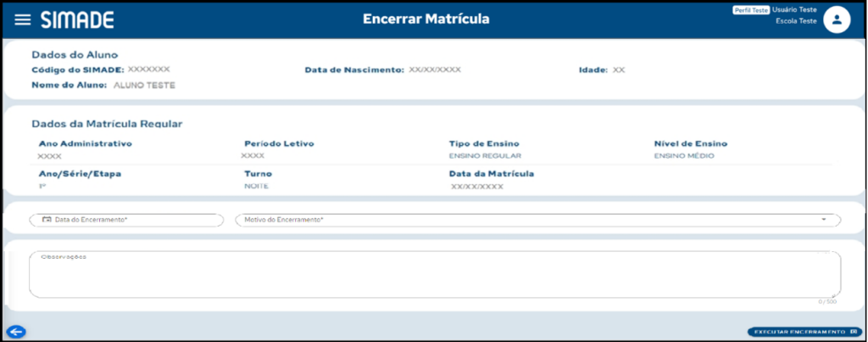Image resolution: width=868 pixels, height=342 pixels.
Task: Click the Tipo de Ensino column header
Action: (x=484, y=143)
